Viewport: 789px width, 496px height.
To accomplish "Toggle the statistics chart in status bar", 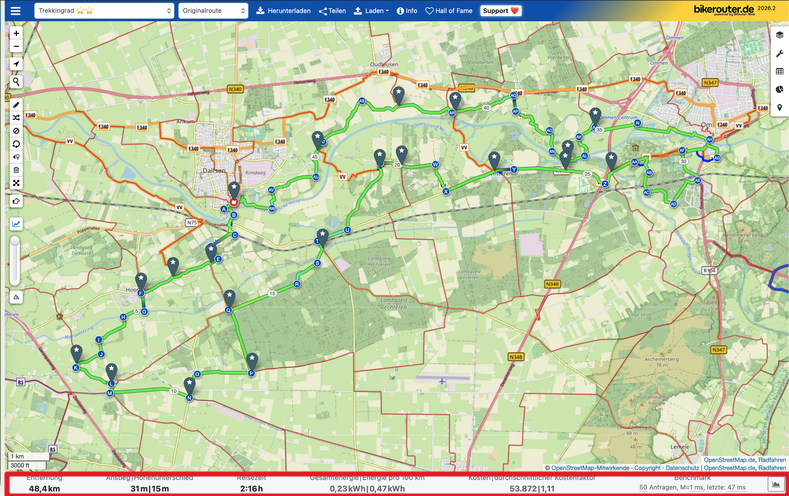I will tap(775, 484).
